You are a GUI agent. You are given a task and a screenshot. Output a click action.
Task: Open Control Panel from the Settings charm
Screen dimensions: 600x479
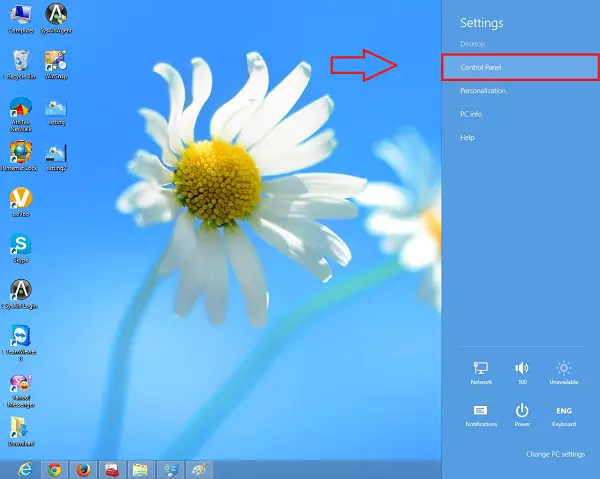coord(520,67)
